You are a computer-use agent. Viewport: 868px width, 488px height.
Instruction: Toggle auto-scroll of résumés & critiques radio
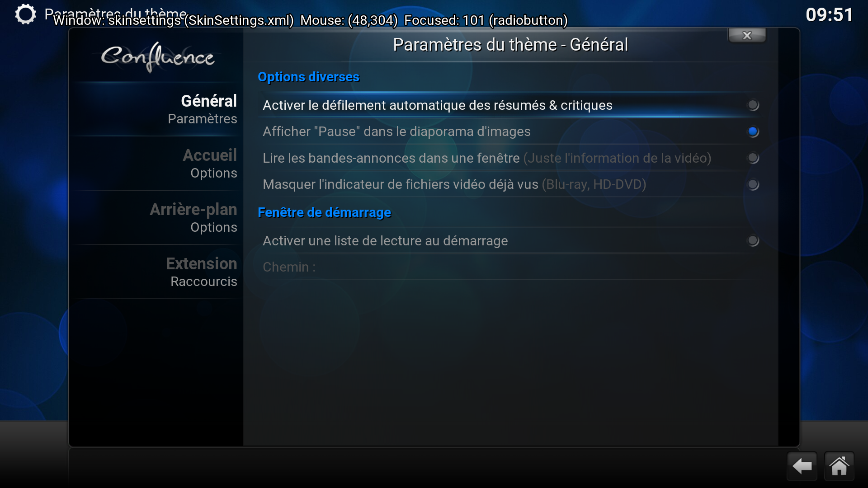point(753,105)
